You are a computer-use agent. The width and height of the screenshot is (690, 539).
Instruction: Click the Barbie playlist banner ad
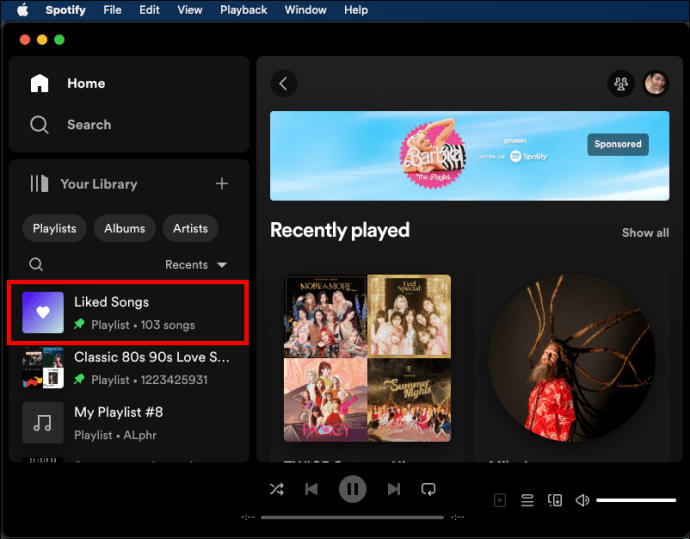click(470, 156)
